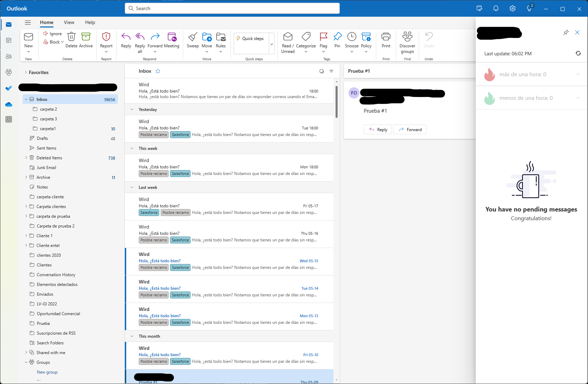Expand the 'más de una hora' section
This screenshot has height=384, width=588.
click(578, 74)
